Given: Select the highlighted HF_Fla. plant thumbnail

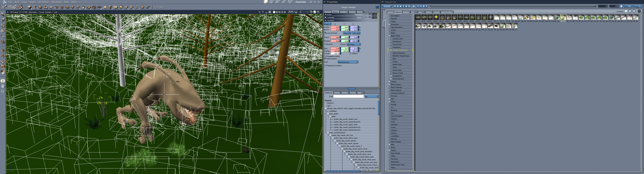Looking at the screenshot, I should [563, 17].
